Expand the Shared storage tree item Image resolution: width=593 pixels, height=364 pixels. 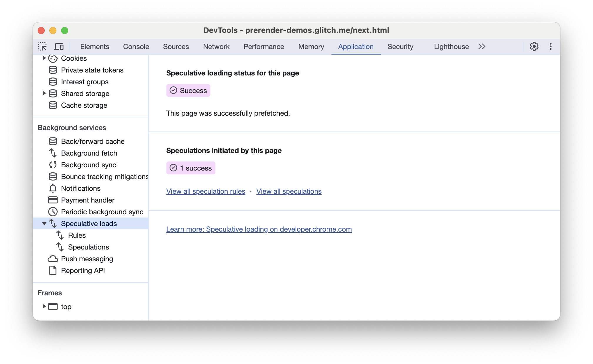tap(43, 93)
